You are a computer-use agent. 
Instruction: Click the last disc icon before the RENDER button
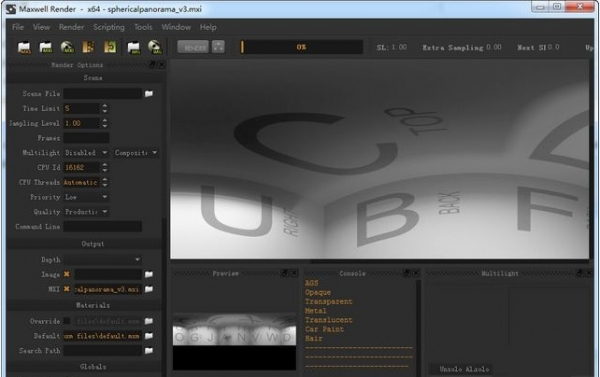pyautogui.click(x=155, y=47)
